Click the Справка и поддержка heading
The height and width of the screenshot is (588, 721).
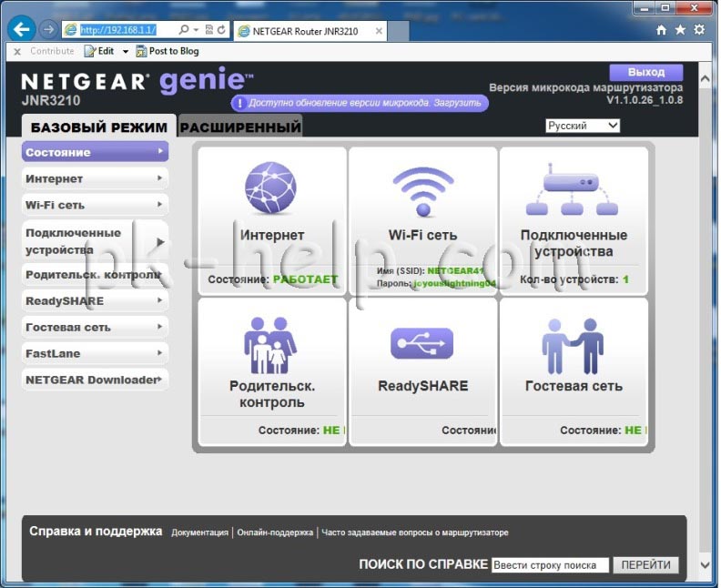point(96,531)
